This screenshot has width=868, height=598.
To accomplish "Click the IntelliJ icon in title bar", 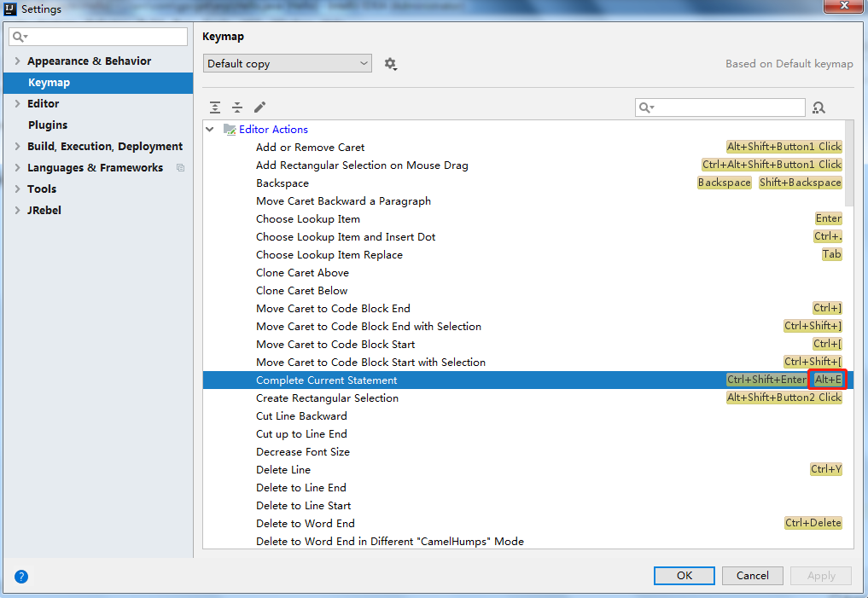I will (10, 9).
